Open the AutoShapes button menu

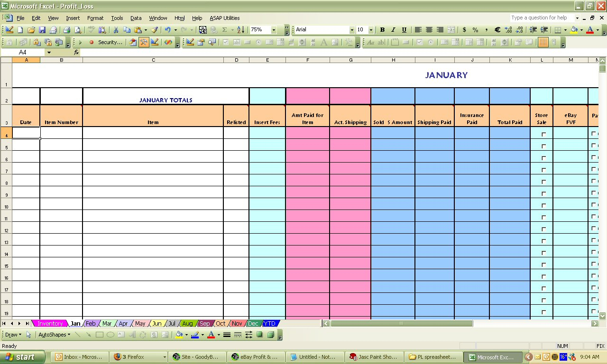click(54, 335)
